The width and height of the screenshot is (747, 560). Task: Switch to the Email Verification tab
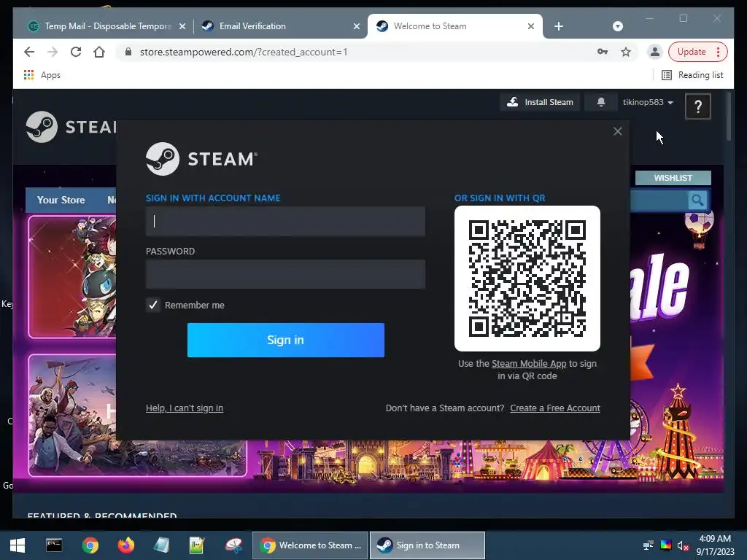[x=281, y=26]
